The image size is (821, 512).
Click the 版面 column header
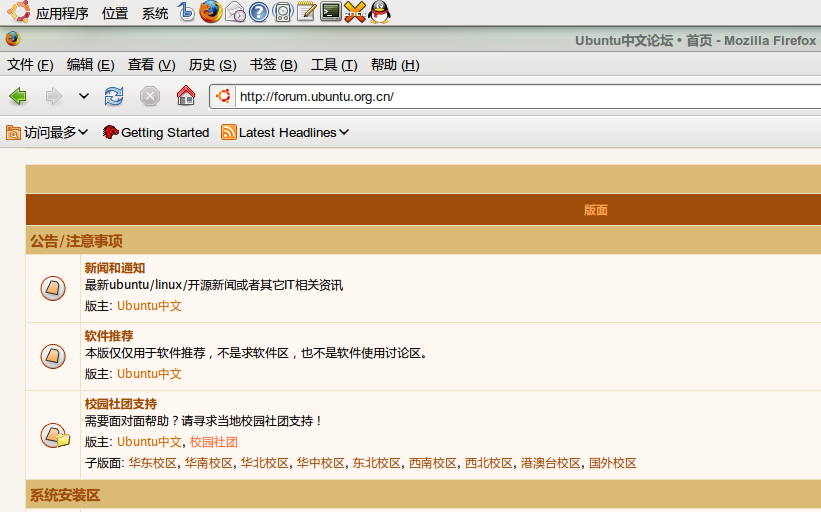(595, 210)
